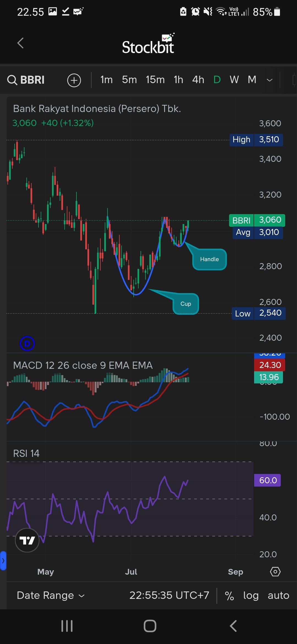The image size is (297, 644).
Task: Tap the back arrow in Stockbit header
Action: pos(21,43)
